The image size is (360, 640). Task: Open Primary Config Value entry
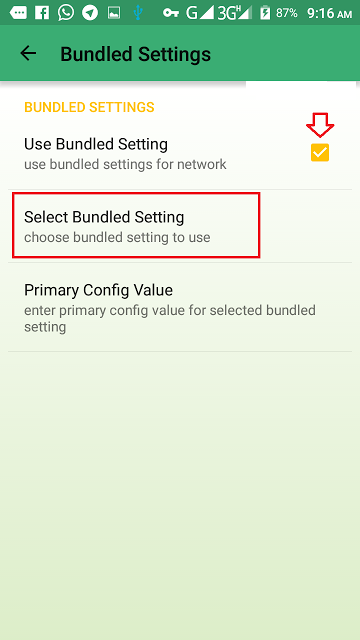point(180,307)
